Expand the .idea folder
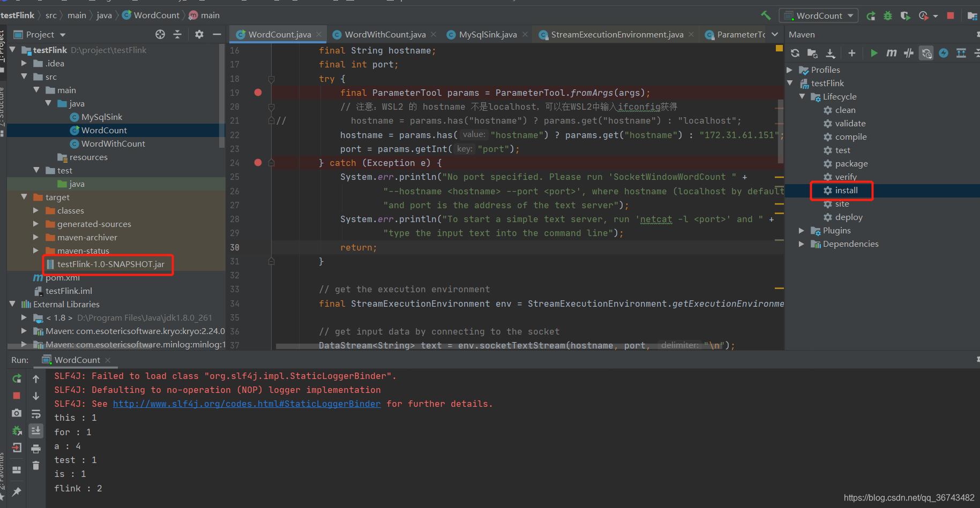 (x=24, y=63)
